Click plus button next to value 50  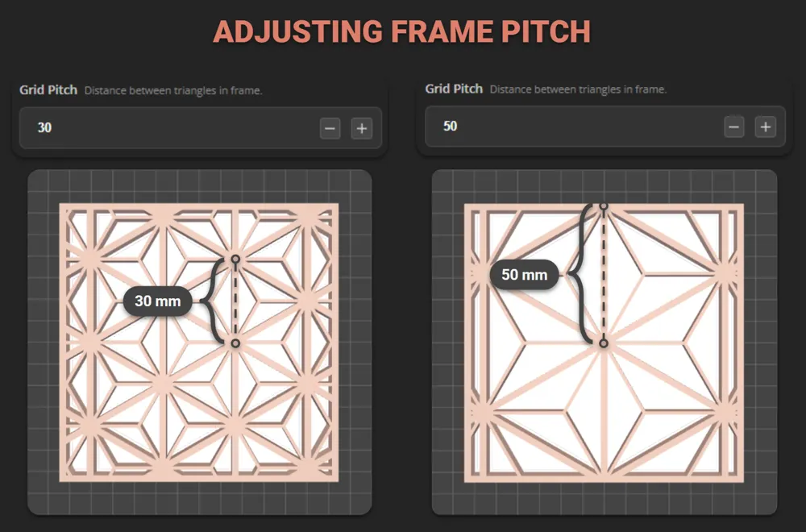tap(766, 127)
